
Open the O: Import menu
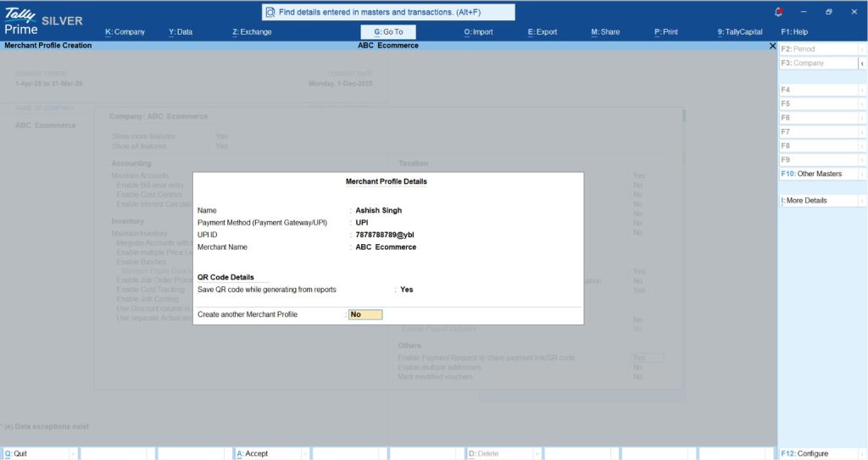[x=478, y=32]
